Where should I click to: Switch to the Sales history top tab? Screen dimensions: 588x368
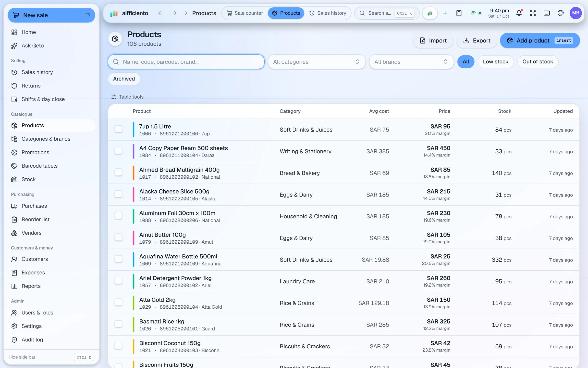pyautogui.click(x=328, y=13)
